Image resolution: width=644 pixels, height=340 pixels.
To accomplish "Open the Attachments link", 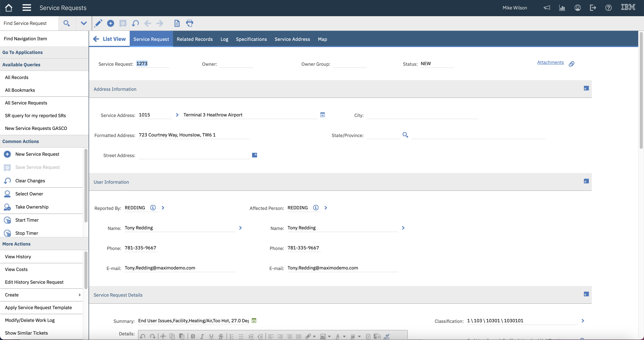I will (550, 62).
